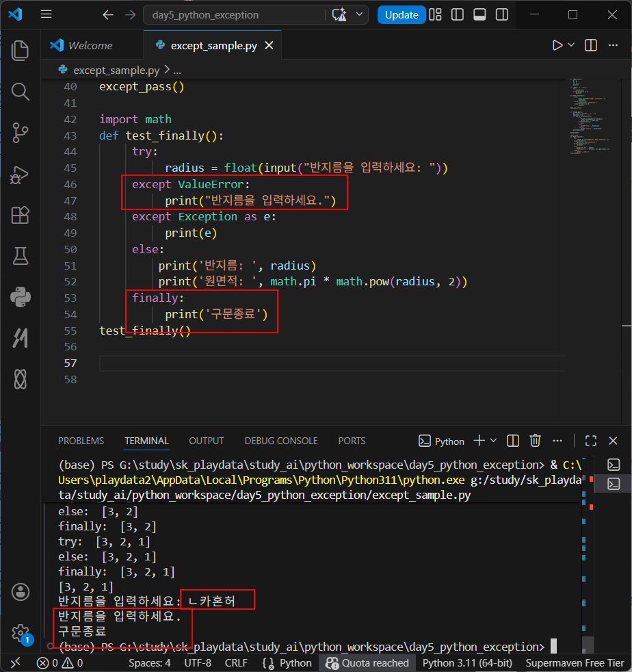Click the test_finally() call on line 55
632x672 pixels.
[x=145, y=331]
